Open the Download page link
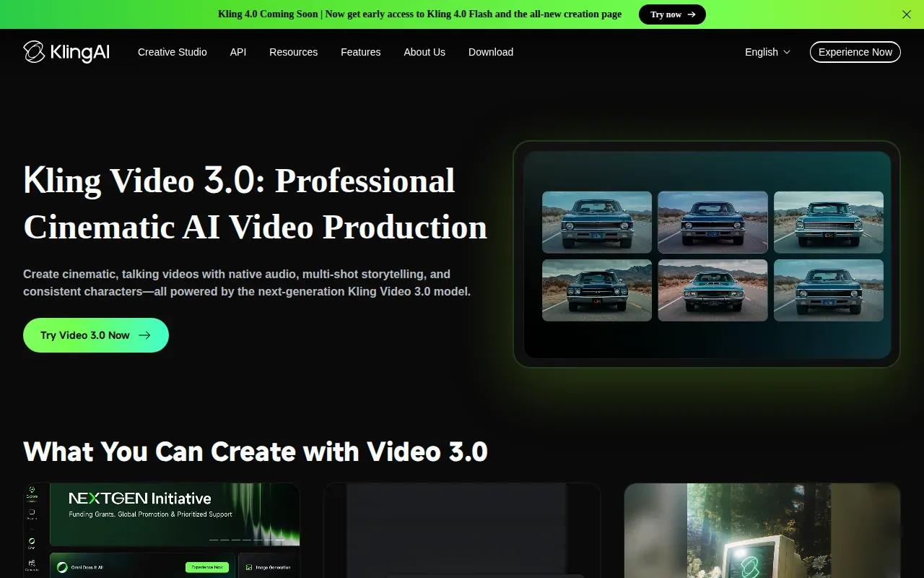 (x=491, y=52)
